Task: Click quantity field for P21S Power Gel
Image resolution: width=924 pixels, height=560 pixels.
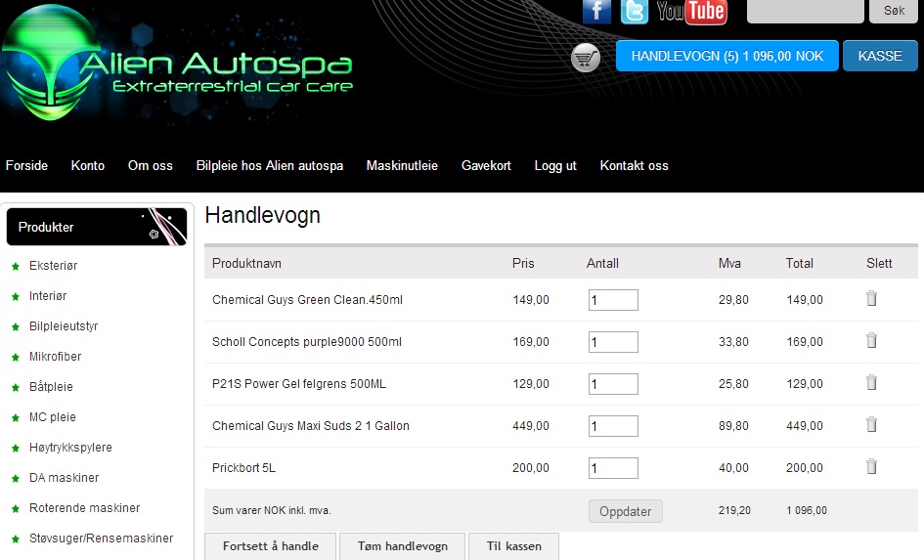Action: pyautogui.click(x=613, y=384)
